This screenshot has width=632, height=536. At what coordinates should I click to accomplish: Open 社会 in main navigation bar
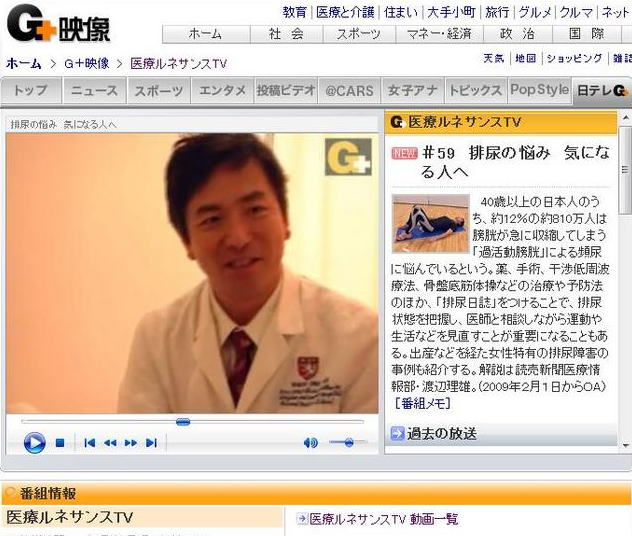[286, 34]
